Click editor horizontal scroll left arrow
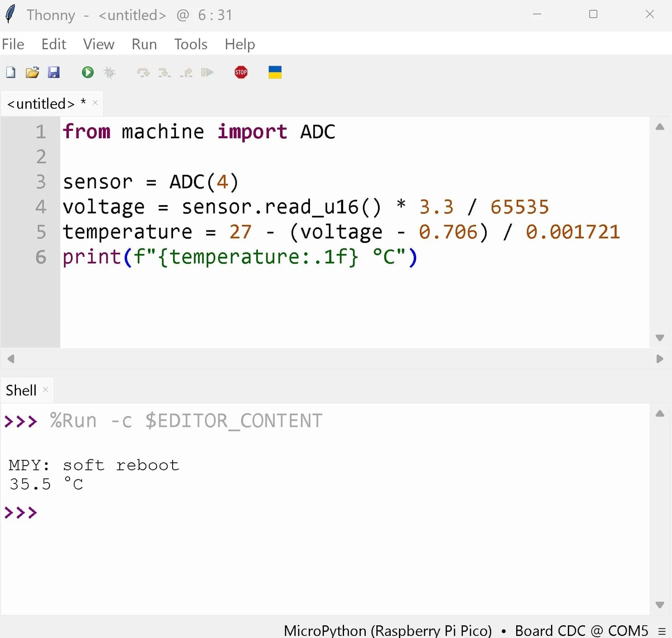This screenshot has height=638, width=672. click(x=11, y=359)
